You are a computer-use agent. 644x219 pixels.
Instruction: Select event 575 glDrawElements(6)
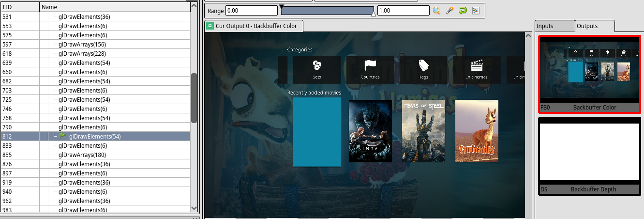point(95,35)
